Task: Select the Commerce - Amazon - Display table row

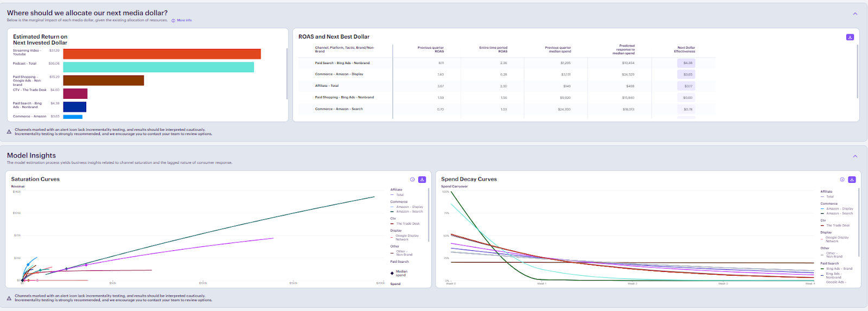Action: pyautogui.click(x=339, y=74)
